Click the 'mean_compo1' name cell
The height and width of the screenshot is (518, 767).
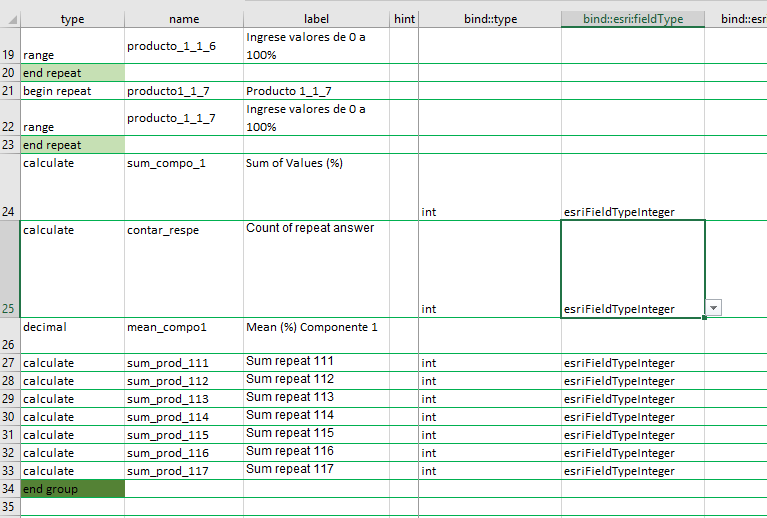(184, 336)
